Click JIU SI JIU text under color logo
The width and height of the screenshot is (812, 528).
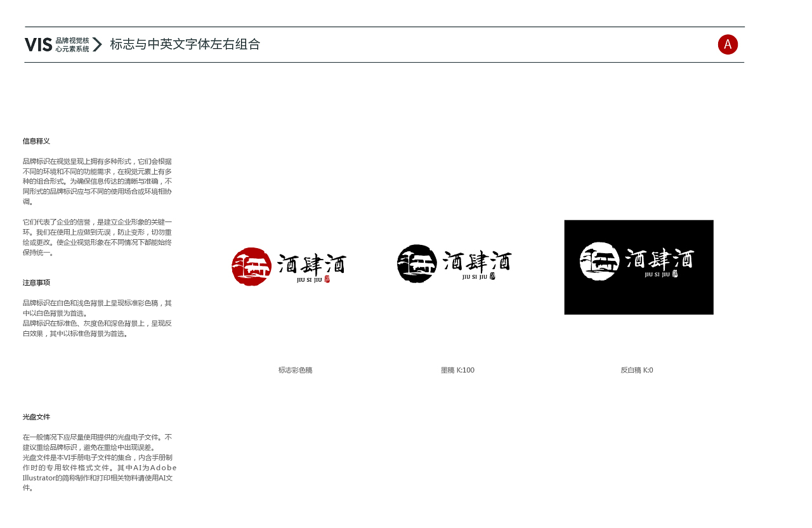pyautogui.click(x=310, y=279)
